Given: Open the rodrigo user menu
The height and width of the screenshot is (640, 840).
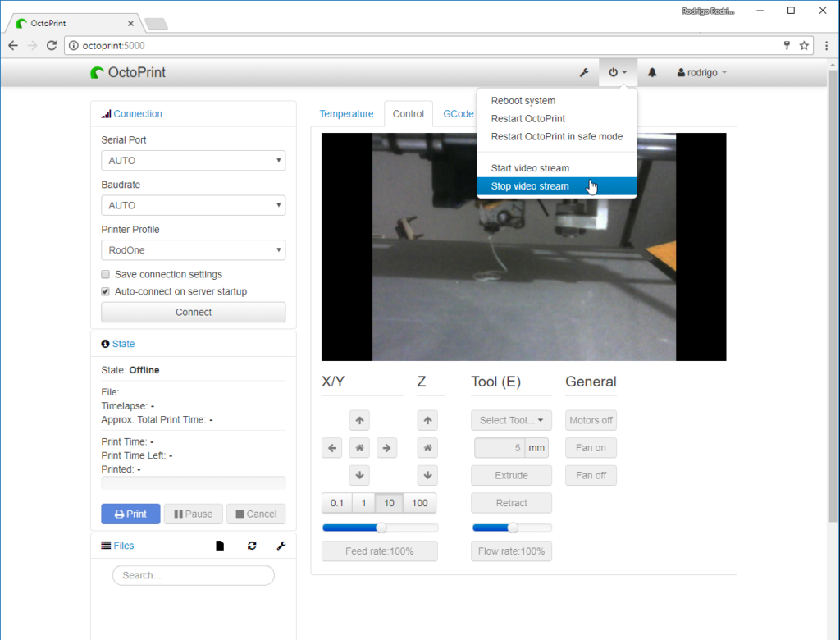Looking at the screenshot, I should (x=702, y=72).
